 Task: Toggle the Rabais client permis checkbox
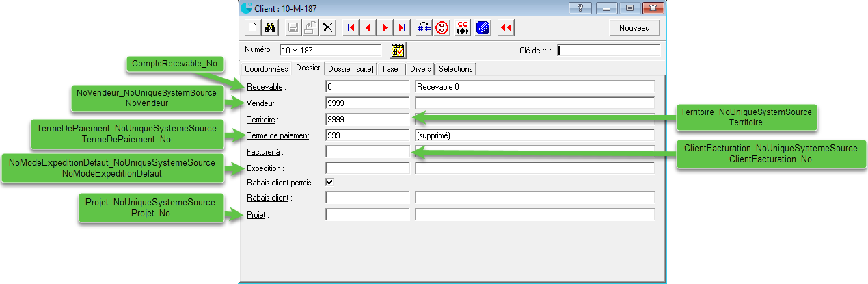(330, 183)
